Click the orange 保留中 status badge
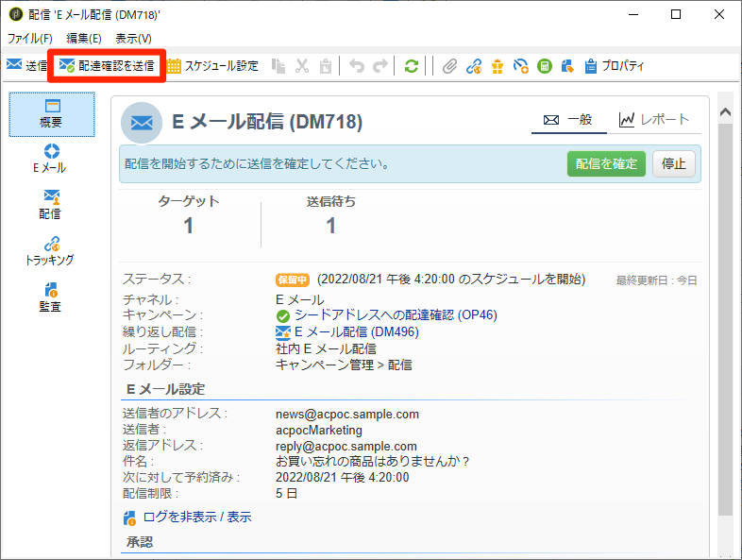The height and width of the screenshot is (560, 742). (293, 280)
